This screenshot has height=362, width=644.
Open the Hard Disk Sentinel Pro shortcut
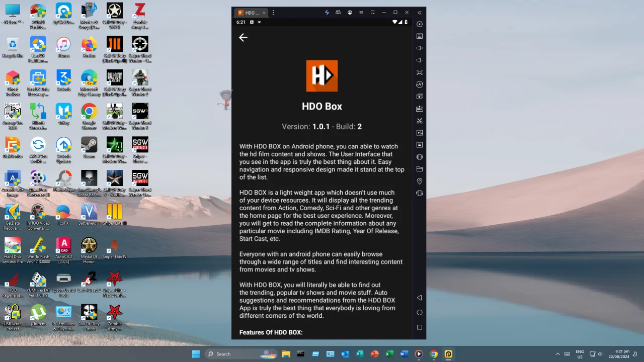[13, 251]
